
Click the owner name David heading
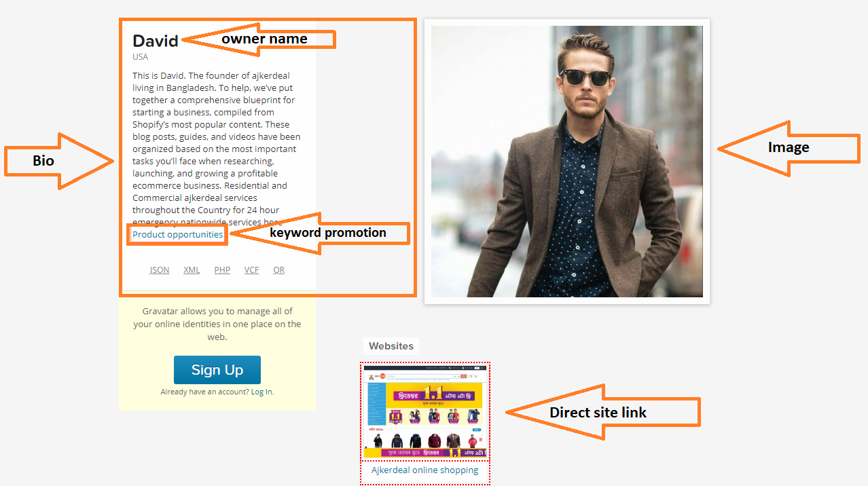(x=155, y=41)
